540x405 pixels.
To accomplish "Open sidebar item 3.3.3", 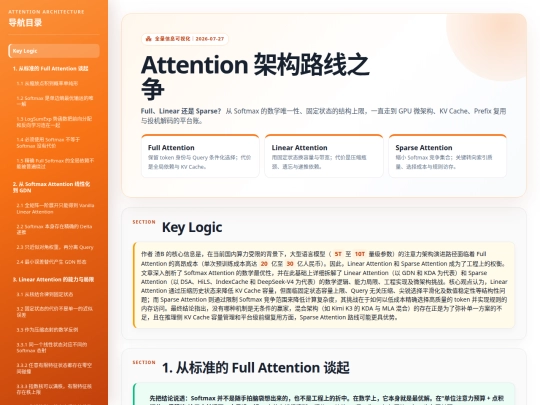I will [54, 389].
